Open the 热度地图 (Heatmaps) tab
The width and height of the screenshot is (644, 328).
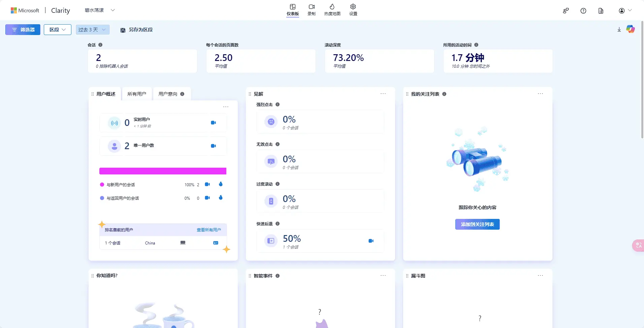(332, 10)
